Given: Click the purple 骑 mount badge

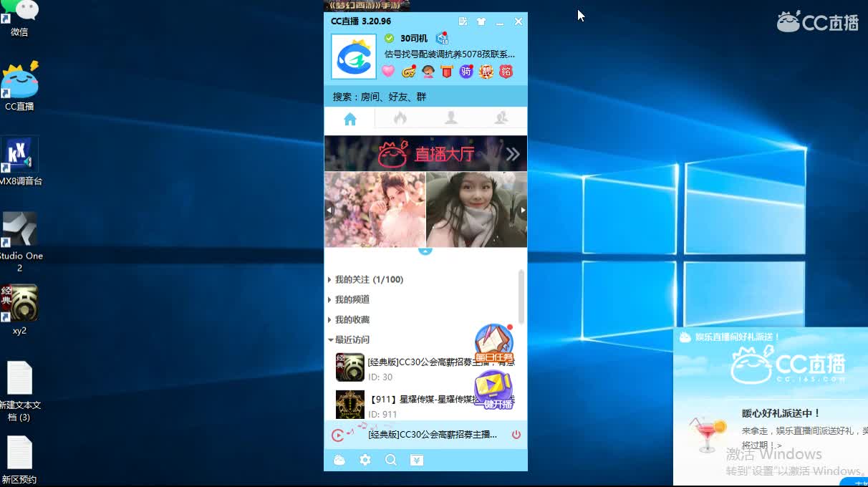Looking at the screenshot, I should pyautogui.click(x=466, y=72).
